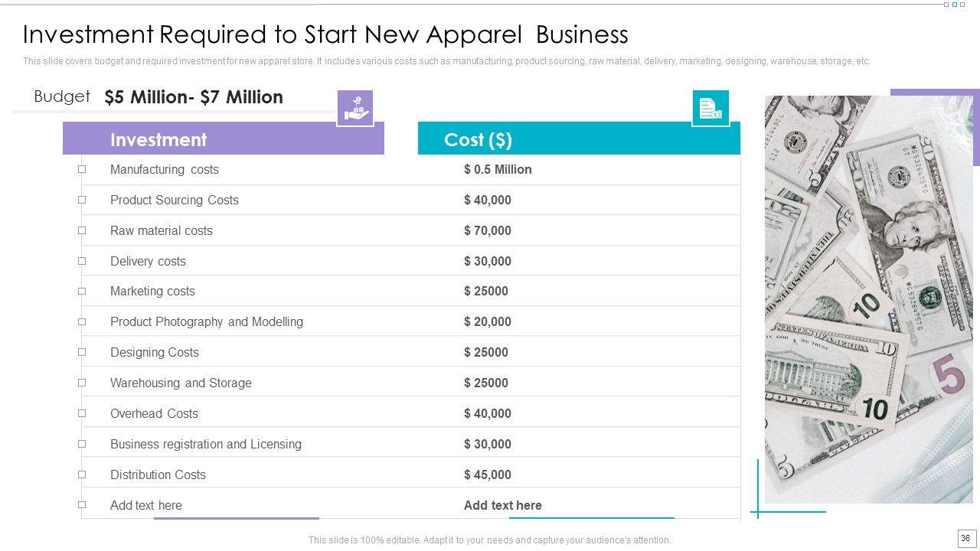Click the "Add text here" investment placeholder
980x551 pixels.
tap(146, 505)
